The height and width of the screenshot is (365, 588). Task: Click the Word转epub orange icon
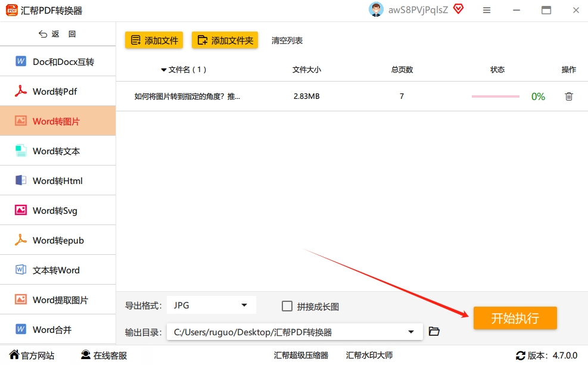(21, 240)
